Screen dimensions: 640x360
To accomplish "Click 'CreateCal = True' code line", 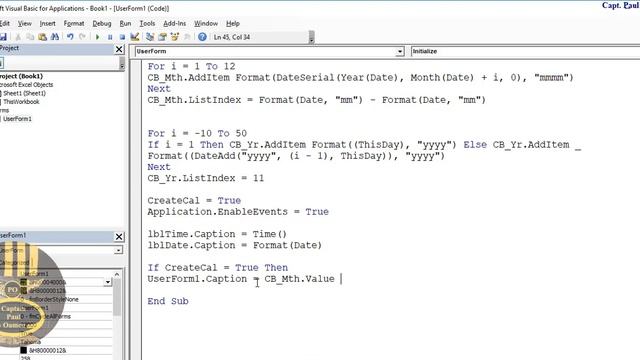I will point(194,201).
